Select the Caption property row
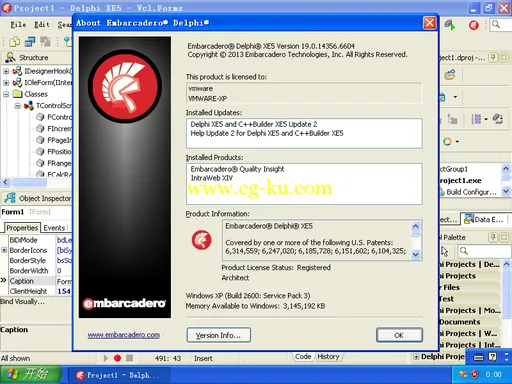 [x=36, y=281]
